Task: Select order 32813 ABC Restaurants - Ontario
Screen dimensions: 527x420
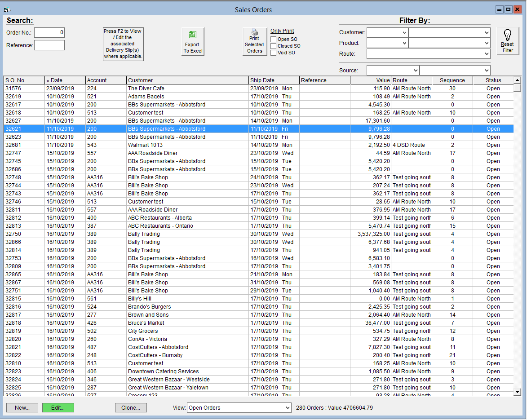Action: coord(259,226)
